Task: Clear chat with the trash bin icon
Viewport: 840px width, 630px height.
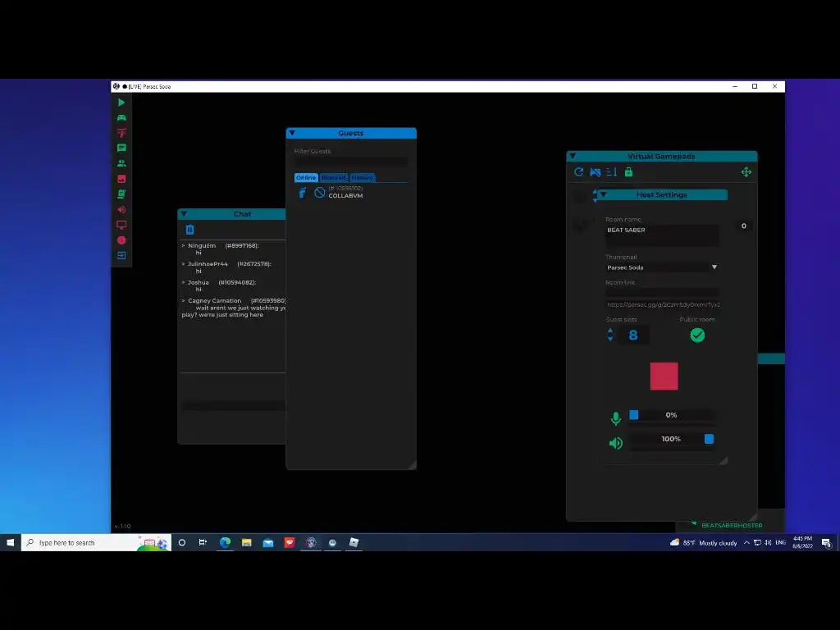Action: click(189, 230)
